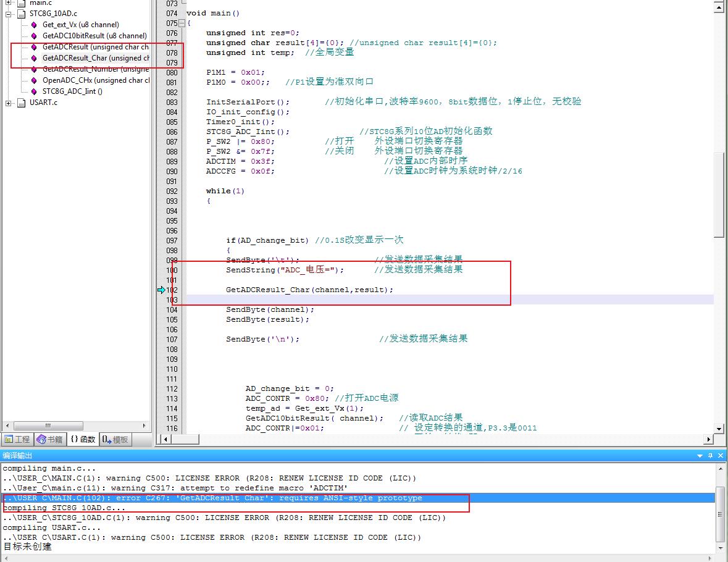Pin the build output panel
Viewport: 728px width, 562px height.
pyautogui.click(x=711, y=456)
